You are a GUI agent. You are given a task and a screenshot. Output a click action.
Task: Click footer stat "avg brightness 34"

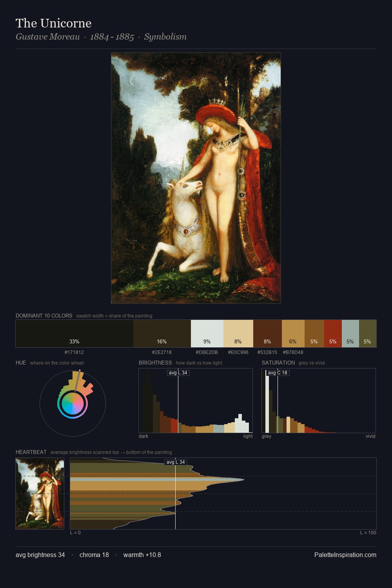(x=40, y=555)
